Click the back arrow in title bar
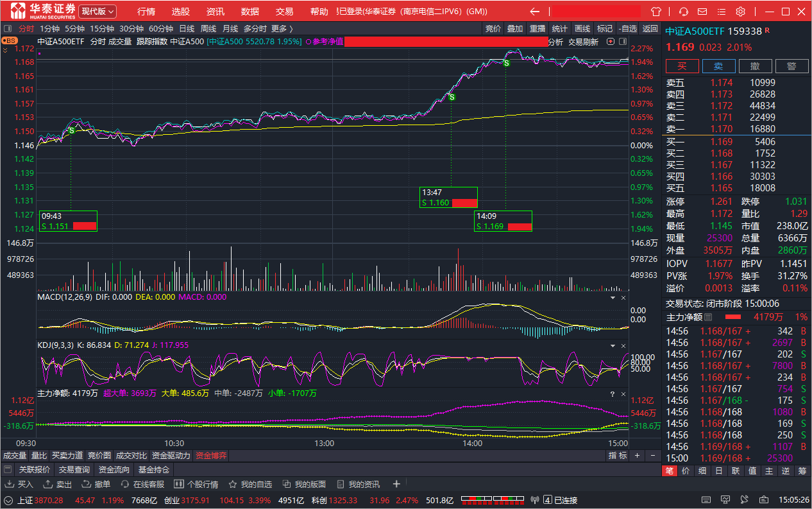812x509 pixels. [534, 12]
